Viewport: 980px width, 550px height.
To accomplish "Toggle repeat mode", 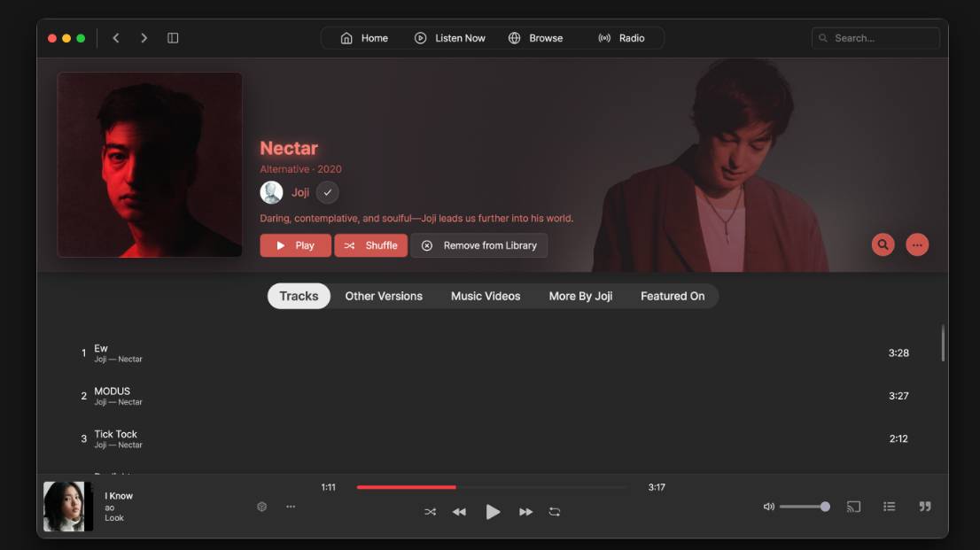I will click(x=555, y=512).
